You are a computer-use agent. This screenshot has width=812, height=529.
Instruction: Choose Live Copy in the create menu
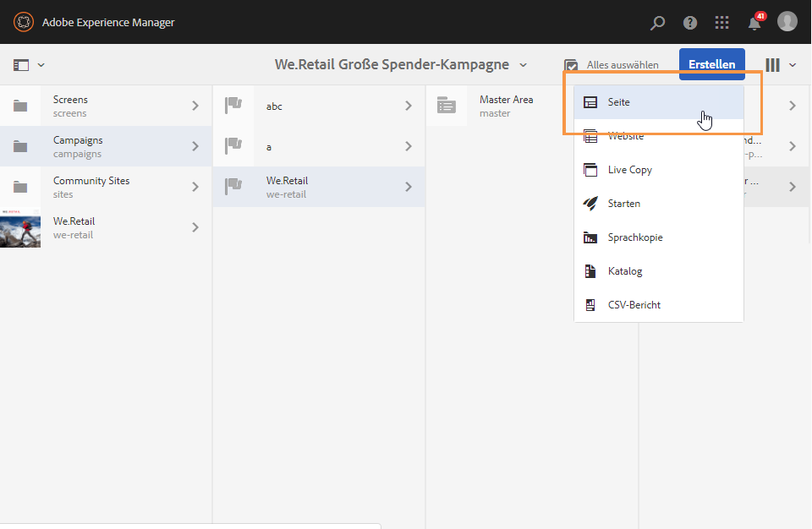629,170
